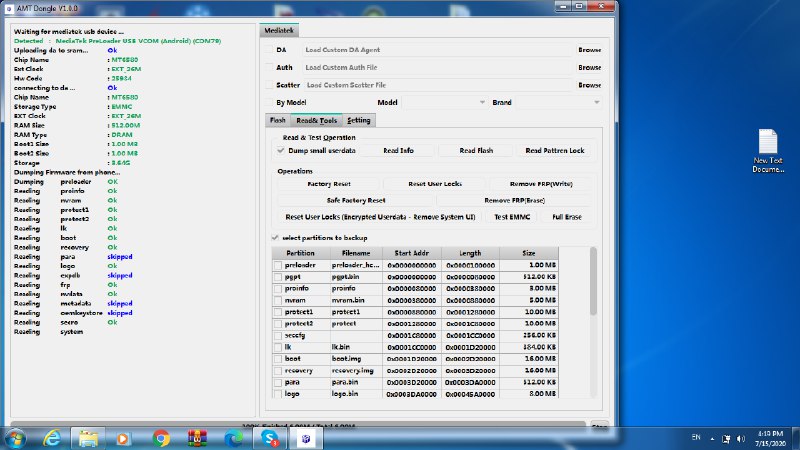The width and height of the screenshot is (800, 450).
Task: Click the Test EMMC button
Action: [x=512, y=217]
